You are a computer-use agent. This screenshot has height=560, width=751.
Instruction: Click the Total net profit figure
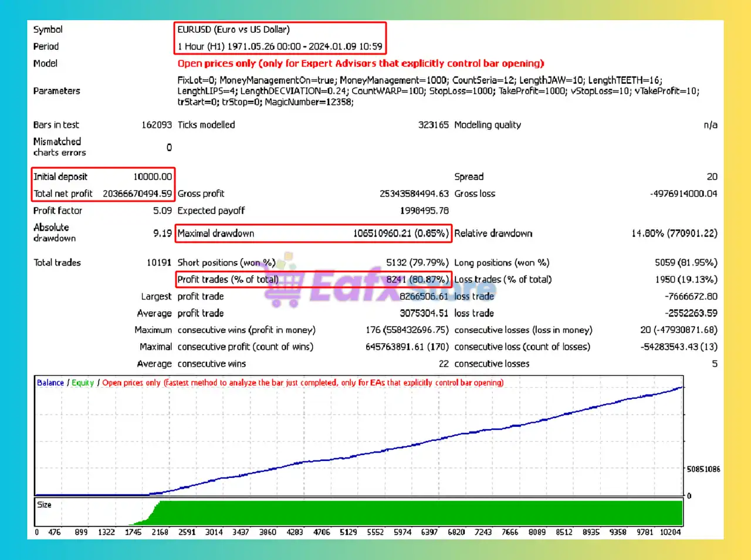[137, 194]
